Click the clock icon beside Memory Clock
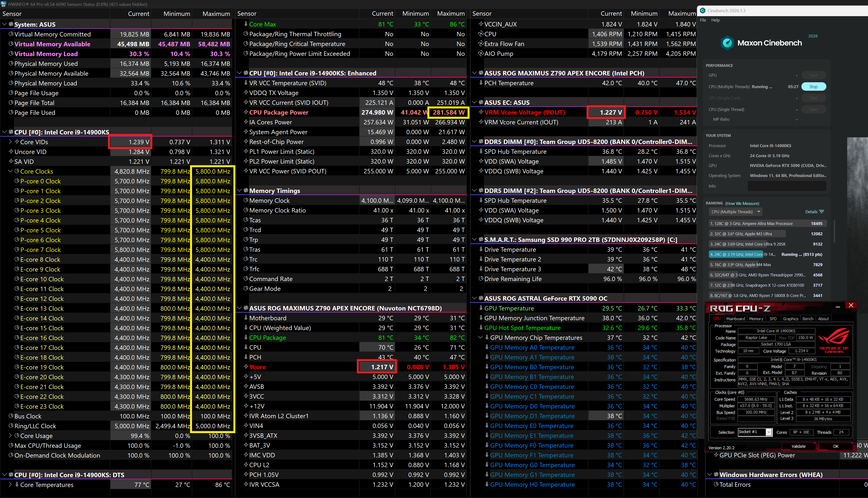868x498 pixels. coord(246,201)
